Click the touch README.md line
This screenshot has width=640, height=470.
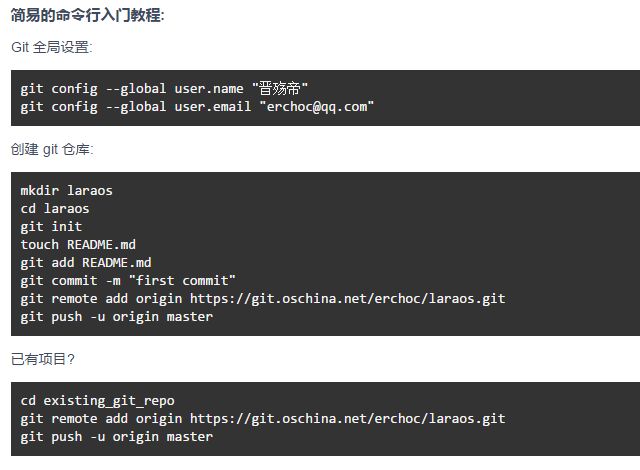tap(78, 245)
